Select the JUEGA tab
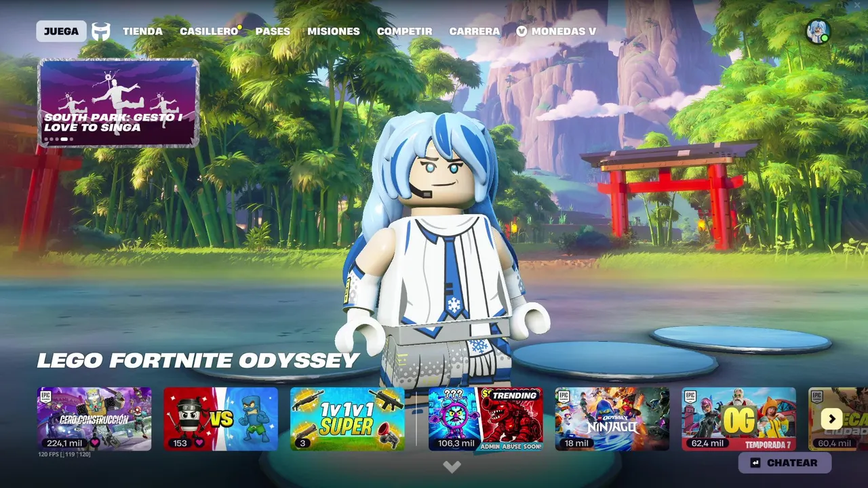 [61, 31]
